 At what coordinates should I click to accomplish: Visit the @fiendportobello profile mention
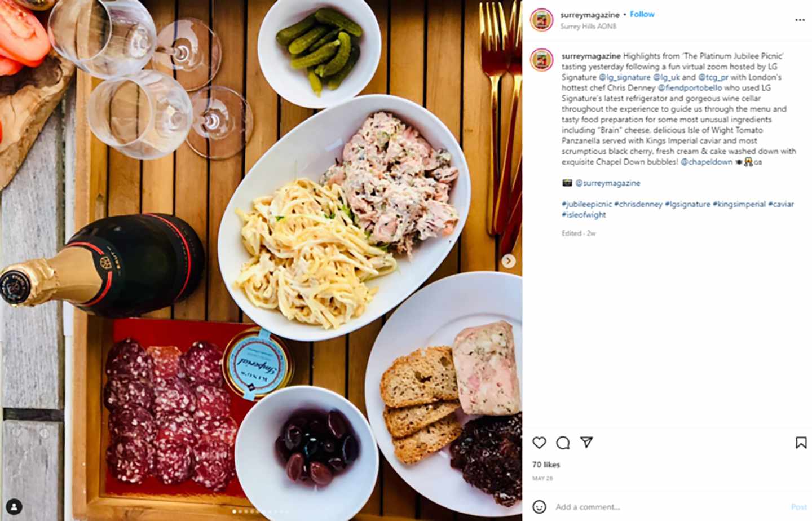pos(690,88)
